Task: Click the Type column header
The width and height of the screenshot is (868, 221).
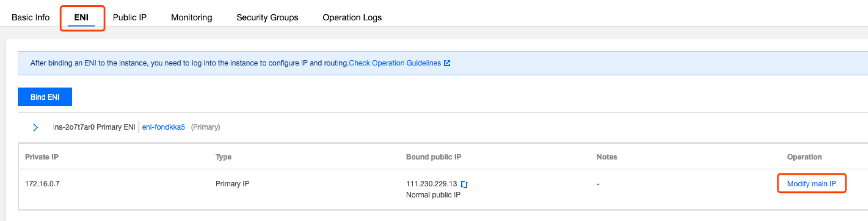Action: tap(224, 157)
